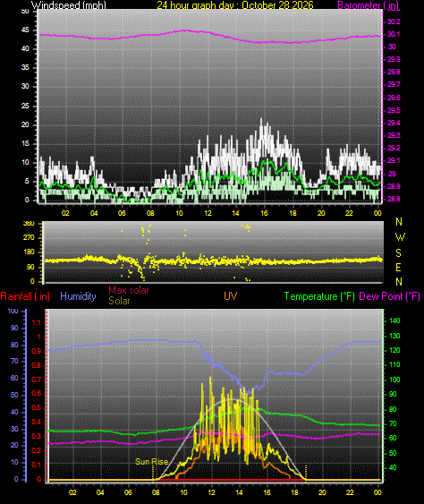424x504 pixels.
Task: Click the 'E' compass direction label
Action: [398, 268]
